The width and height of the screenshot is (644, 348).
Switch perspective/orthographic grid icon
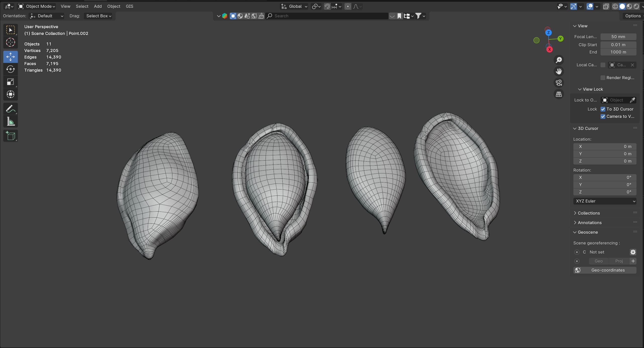pos(559,94)
